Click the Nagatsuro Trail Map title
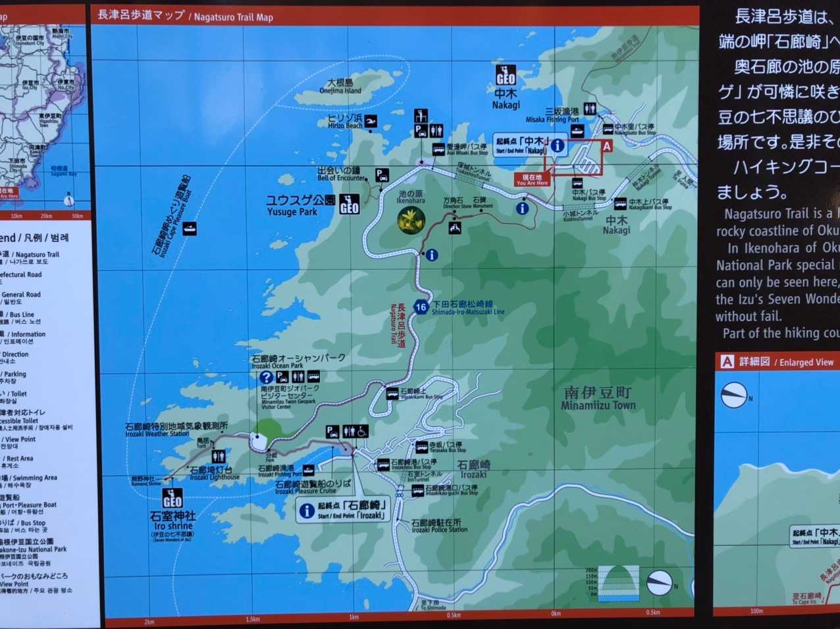 click(x=185, y=16)
